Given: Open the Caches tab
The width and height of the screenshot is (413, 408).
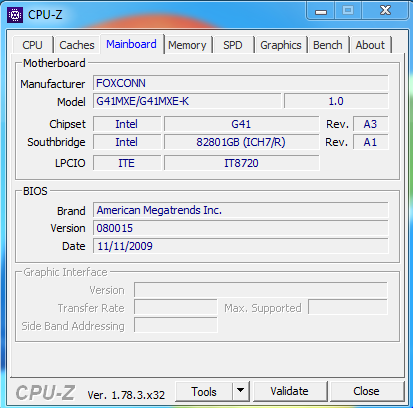Looking at the screenshot, I should click(77, 45).
